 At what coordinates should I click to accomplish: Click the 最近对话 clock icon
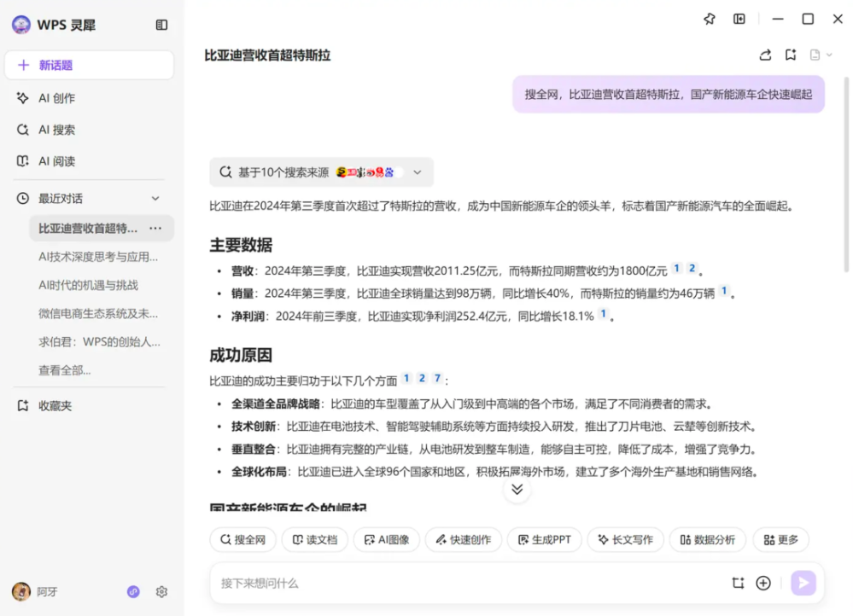coord(22,199)
